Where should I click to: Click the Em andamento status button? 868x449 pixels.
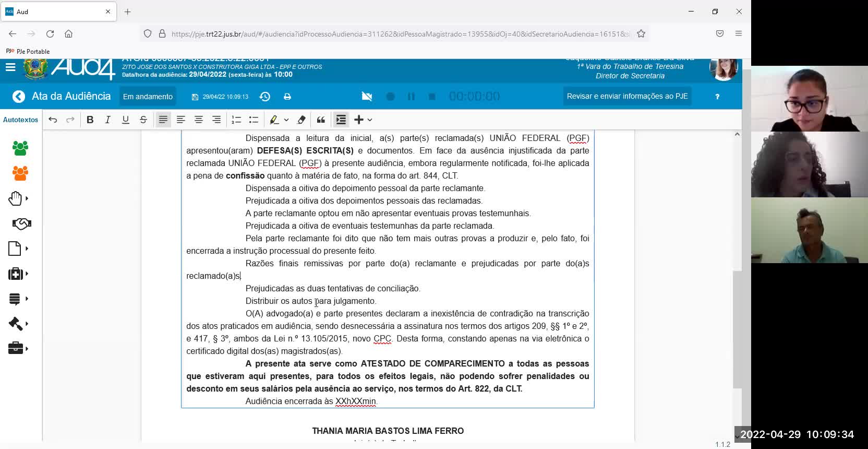(x=148, y=97)
